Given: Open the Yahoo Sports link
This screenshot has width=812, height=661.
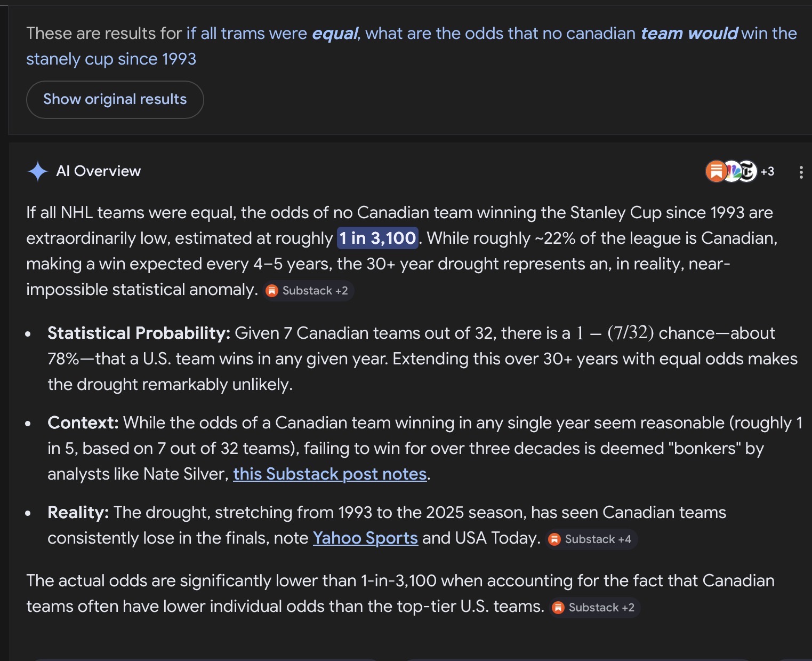Looking at the screenshot, I should [365, 538].
